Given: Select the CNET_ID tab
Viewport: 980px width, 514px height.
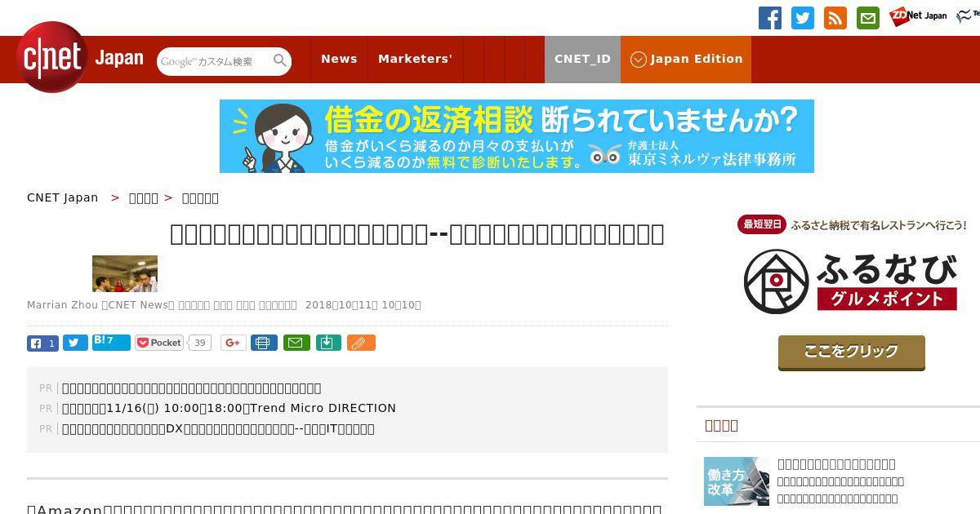Looking at the screenshot, I should coord(582,59).
